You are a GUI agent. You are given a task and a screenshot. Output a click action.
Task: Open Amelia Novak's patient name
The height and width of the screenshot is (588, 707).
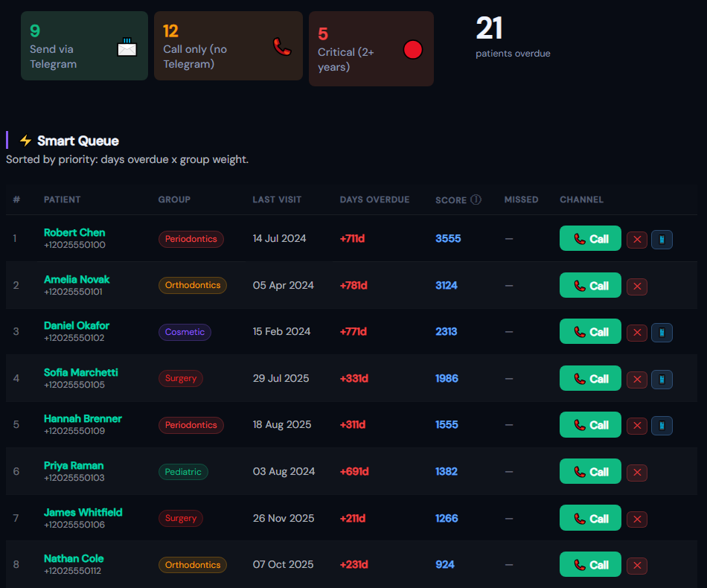pyautogui.click(x=77, y=280)
